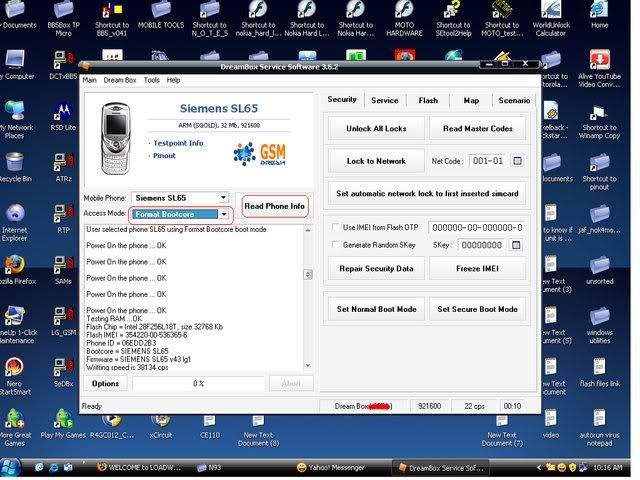Switch to the Scenario tab
640x480 pixels.
pos(514,100)
